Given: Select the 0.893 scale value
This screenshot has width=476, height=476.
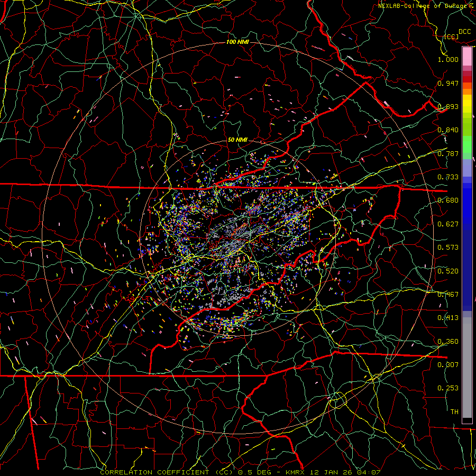Looking at the screenshot, I should coord(448,106).
